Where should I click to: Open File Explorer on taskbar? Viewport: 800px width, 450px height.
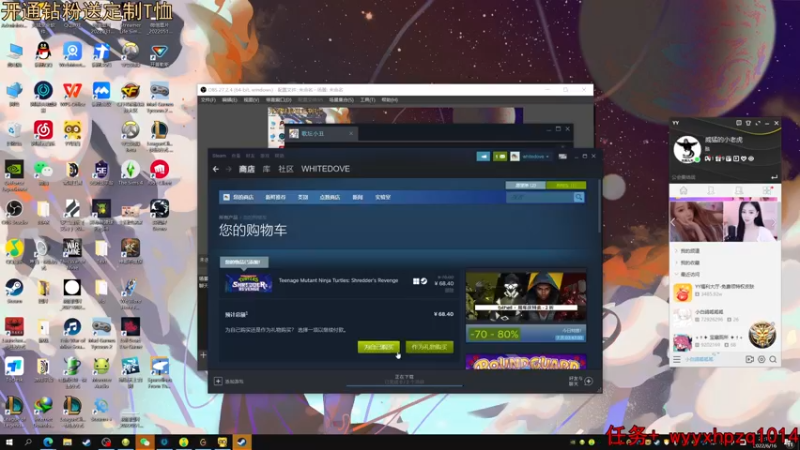click(67, 442)
